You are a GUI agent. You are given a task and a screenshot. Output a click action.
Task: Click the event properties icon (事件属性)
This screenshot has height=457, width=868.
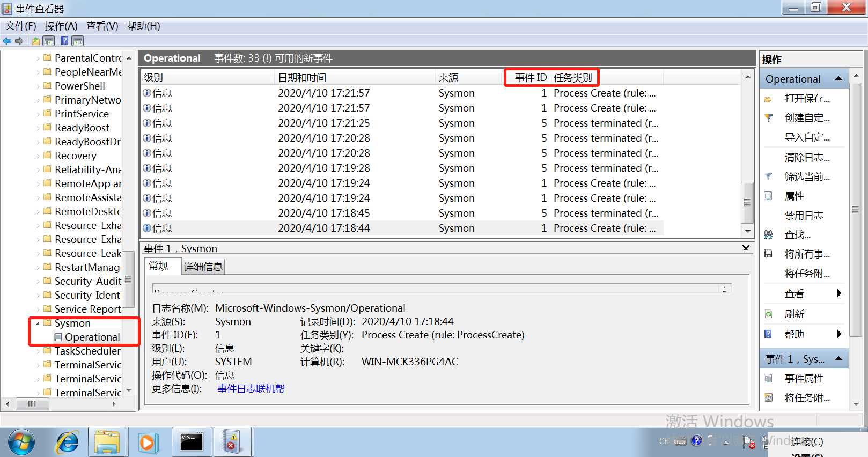pos(768,378)
